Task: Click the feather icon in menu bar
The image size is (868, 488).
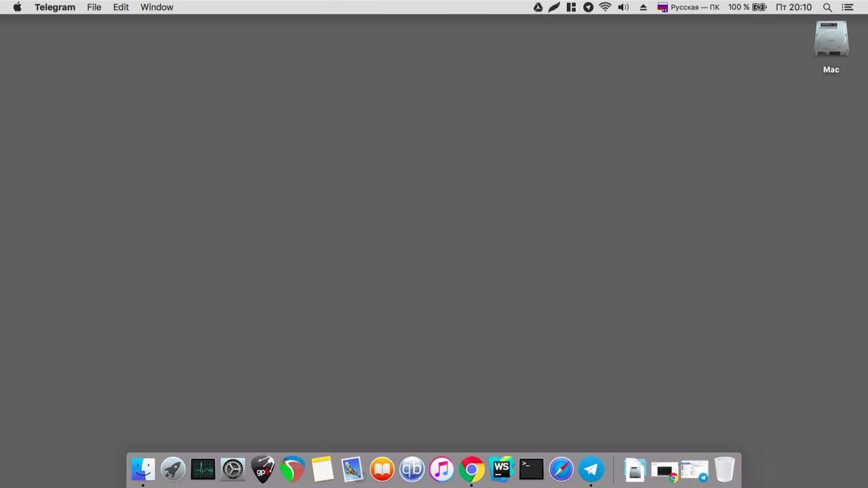Action: [554, 7]
